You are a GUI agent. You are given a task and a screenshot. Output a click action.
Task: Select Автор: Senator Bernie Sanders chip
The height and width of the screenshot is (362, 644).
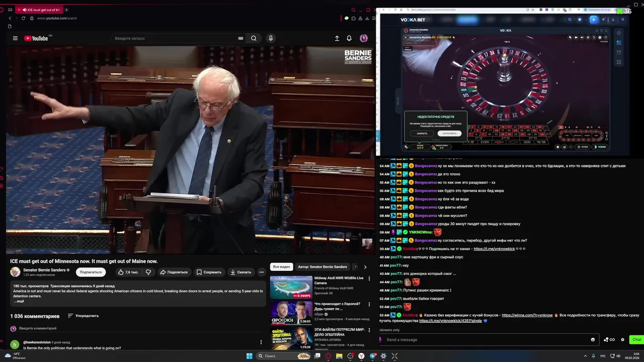click(322, 266)
